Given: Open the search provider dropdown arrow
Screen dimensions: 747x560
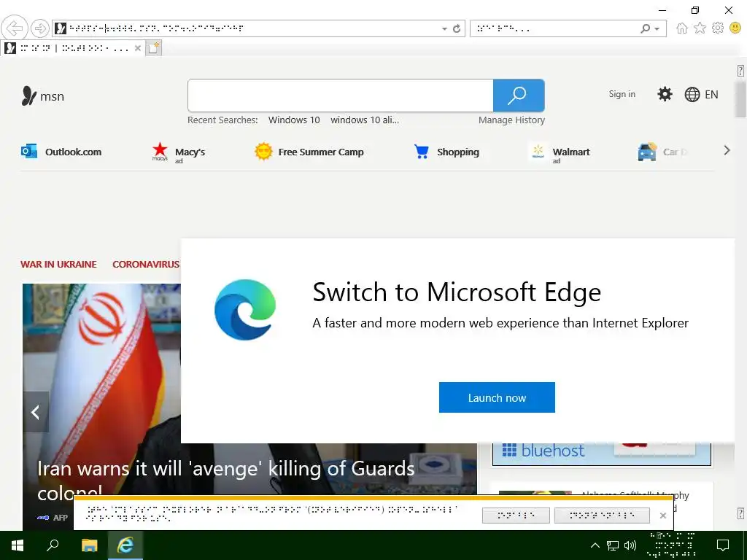Looking at the screenshot, I should 657,29.
